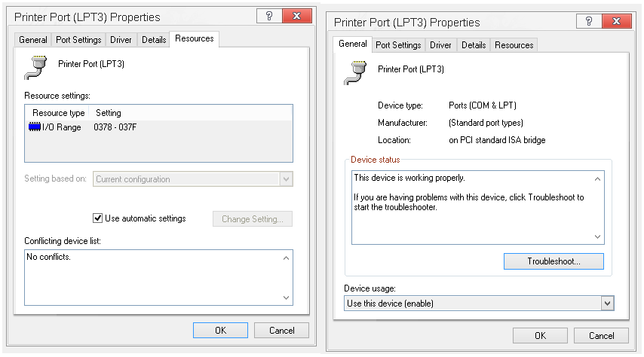Click OK in the Resources dialog
Image resolution: width=644 pixels, height=357 pixels.
coord(220,330)
